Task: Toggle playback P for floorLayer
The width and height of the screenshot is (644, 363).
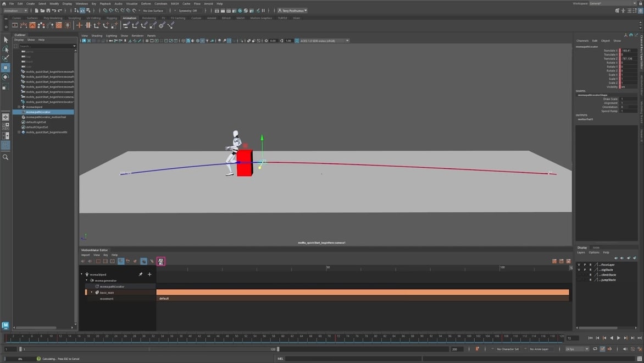Action: tap(585, 265)
